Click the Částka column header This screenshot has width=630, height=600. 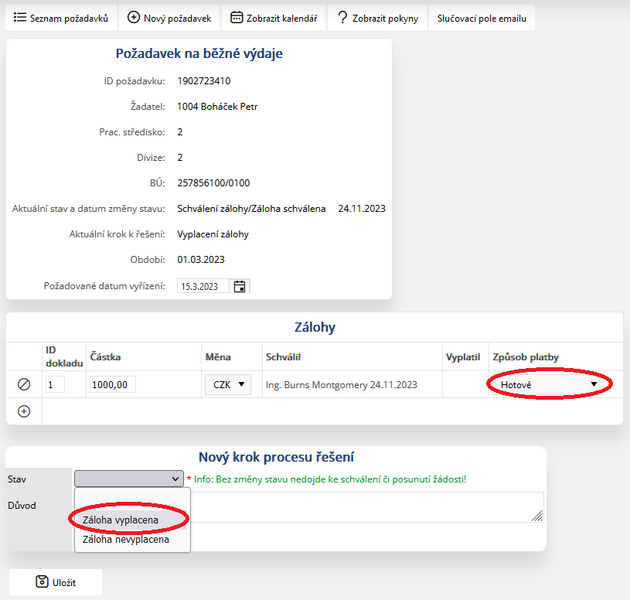click(105, 357)
